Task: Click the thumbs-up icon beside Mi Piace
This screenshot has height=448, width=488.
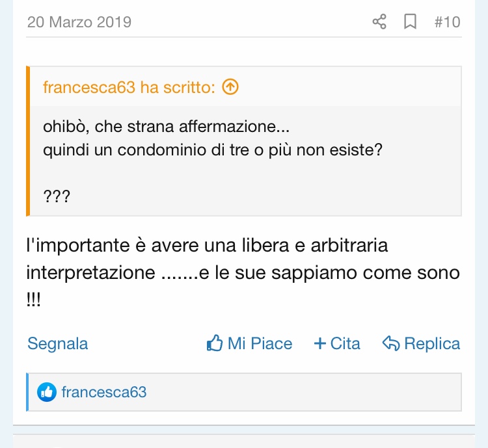Action: [215, 343]
